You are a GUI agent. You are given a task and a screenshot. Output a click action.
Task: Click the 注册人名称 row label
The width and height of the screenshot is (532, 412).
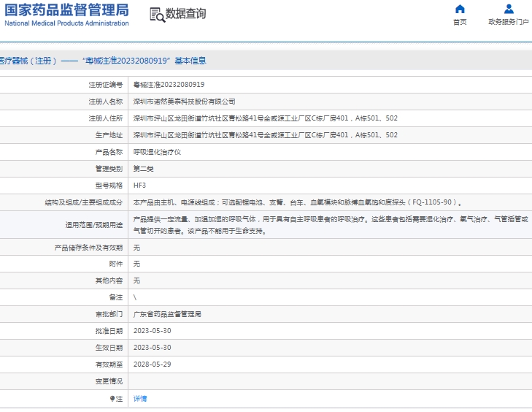click(x=106, y=102)
